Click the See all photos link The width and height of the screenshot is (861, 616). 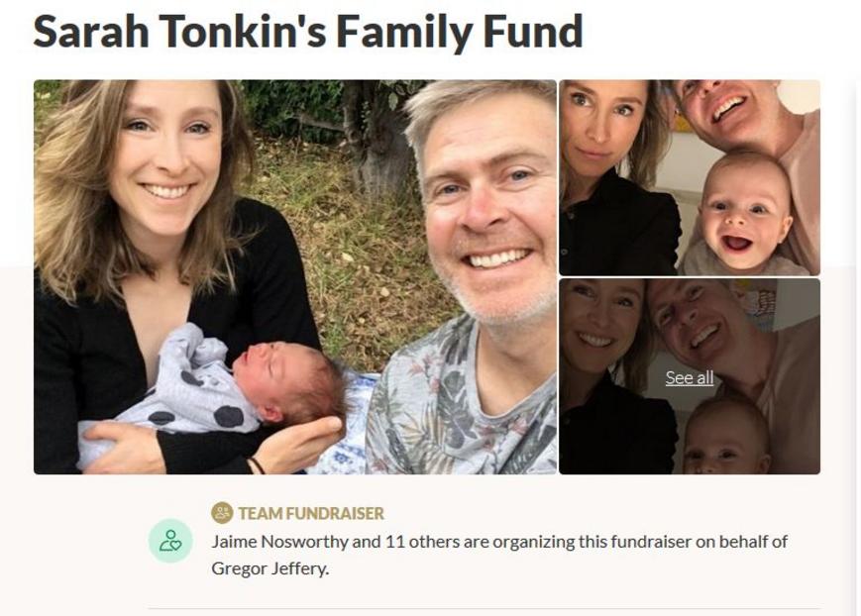pos(690,377)
